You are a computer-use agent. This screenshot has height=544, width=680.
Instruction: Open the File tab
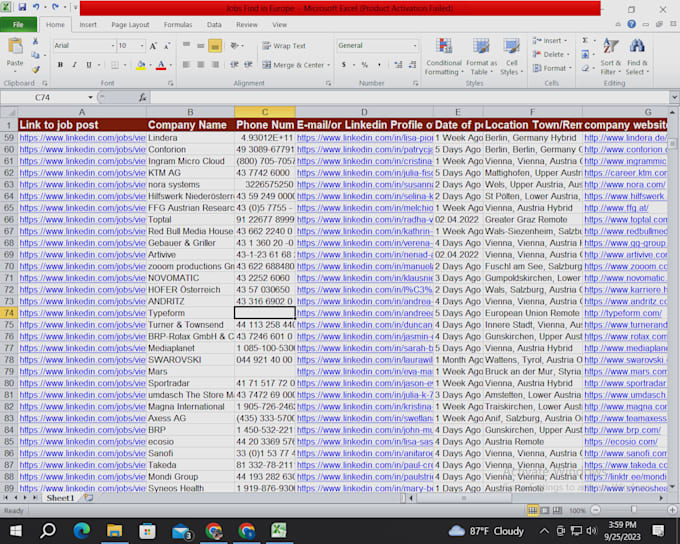point(18,25)
